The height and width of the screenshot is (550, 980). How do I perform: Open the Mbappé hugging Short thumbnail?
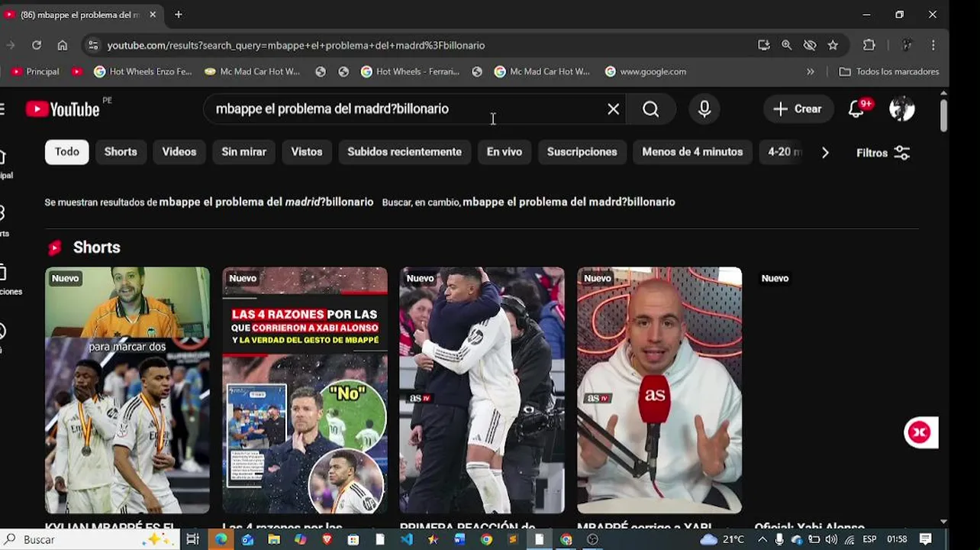[x=482, y=390]
